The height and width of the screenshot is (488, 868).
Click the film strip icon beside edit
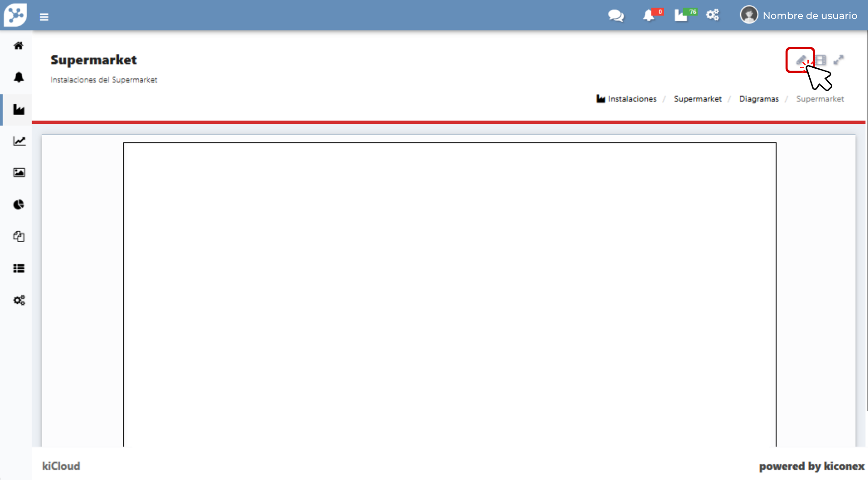[x=821, y=60]
